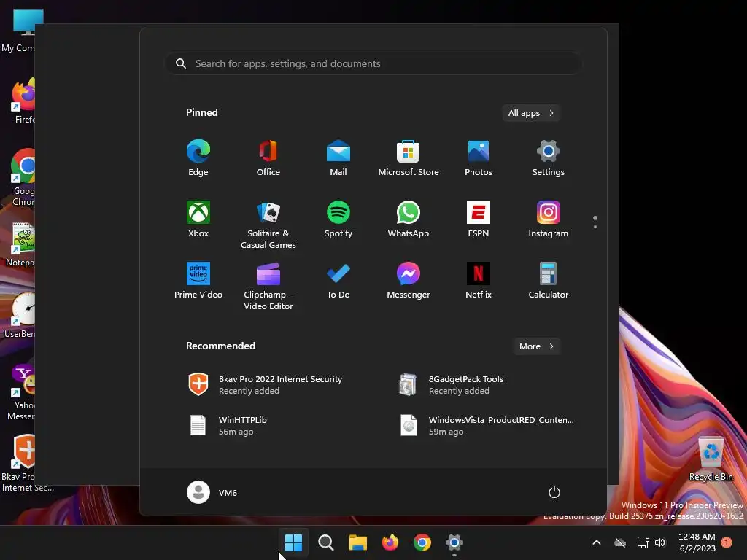
Task: Launch the To Do app
Action: tap(338, 281)
